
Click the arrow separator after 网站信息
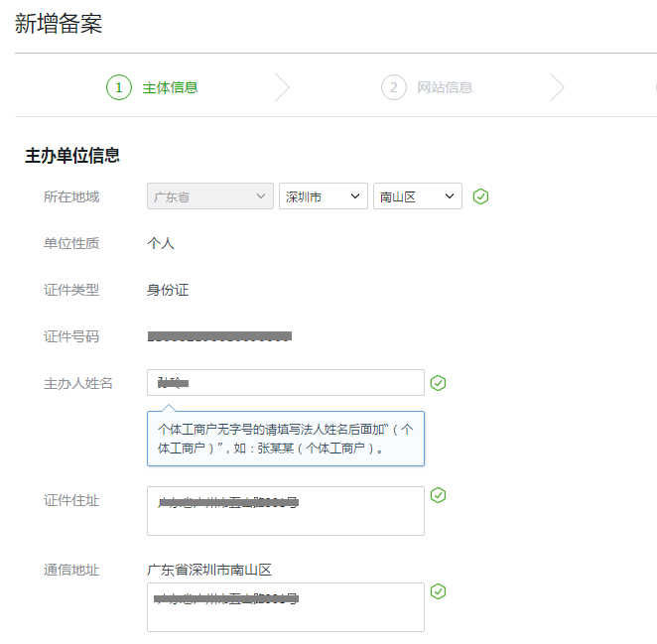click(x=557, y=87)
